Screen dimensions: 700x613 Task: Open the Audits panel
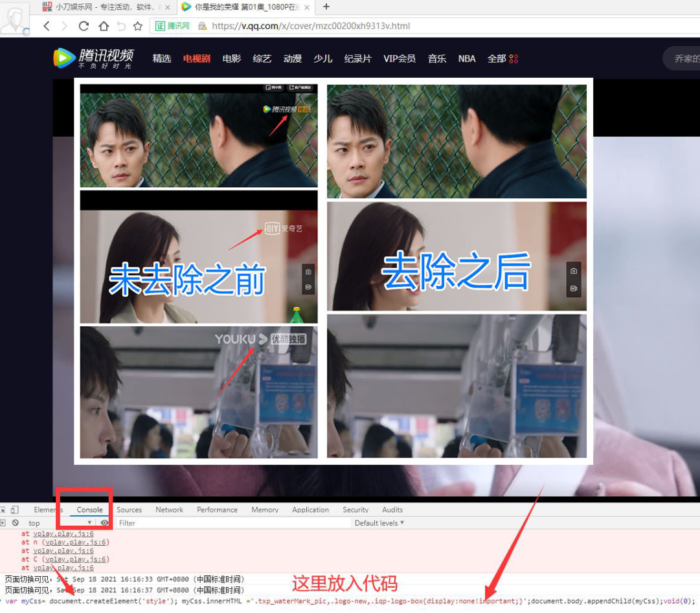coord(392,509)
